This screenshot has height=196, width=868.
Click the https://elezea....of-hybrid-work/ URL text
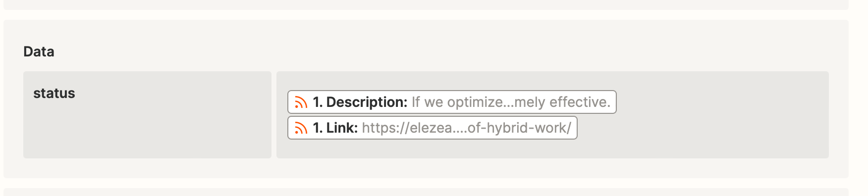[466, 128]
